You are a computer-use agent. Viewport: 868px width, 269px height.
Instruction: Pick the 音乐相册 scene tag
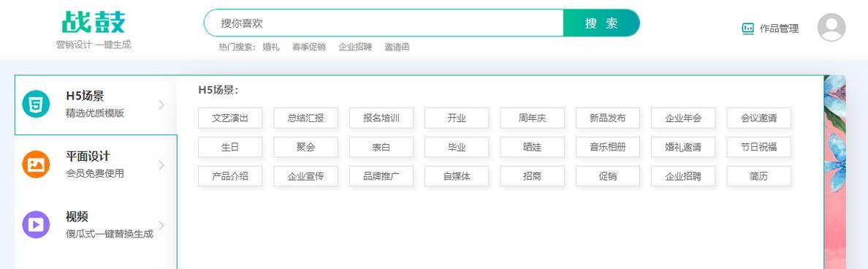point(608,147)
